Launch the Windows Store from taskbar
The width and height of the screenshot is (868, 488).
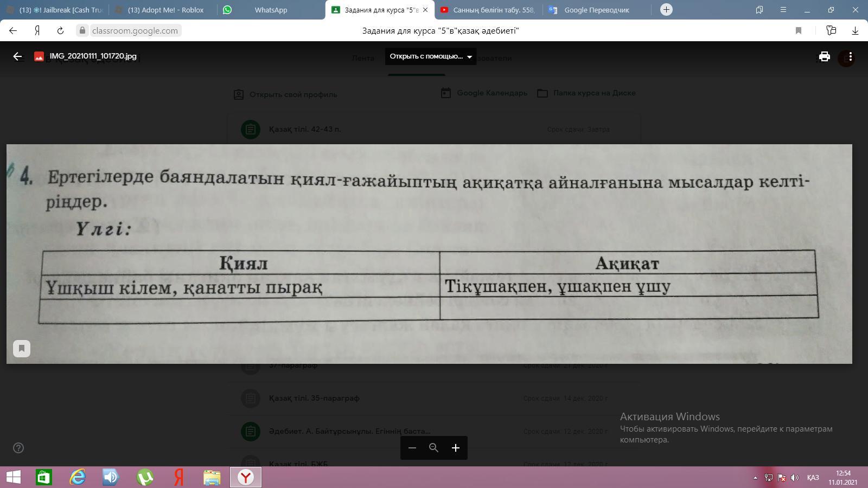pyautogui.click(x=44, y=477)
